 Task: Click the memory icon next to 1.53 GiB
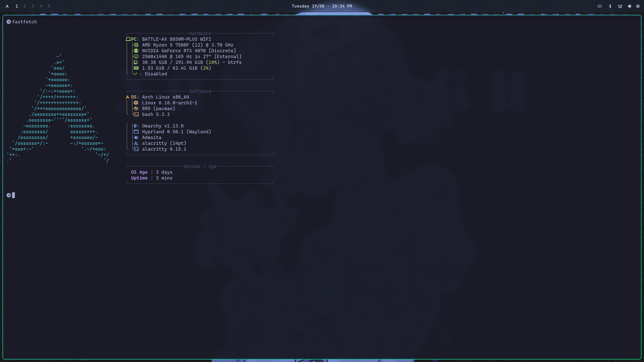point(136,68)
